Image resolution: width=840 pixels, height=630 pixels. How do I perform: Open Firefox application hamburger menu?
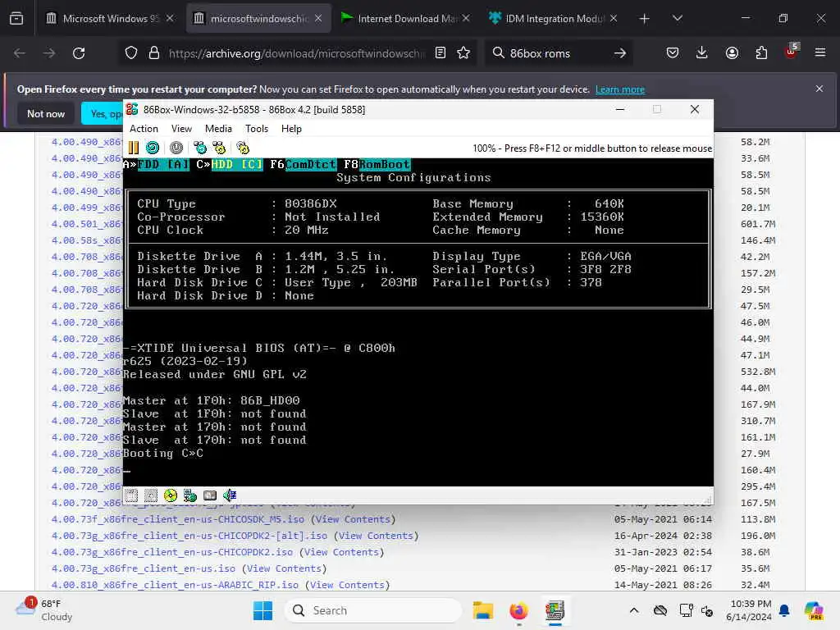tap(820, 53)
